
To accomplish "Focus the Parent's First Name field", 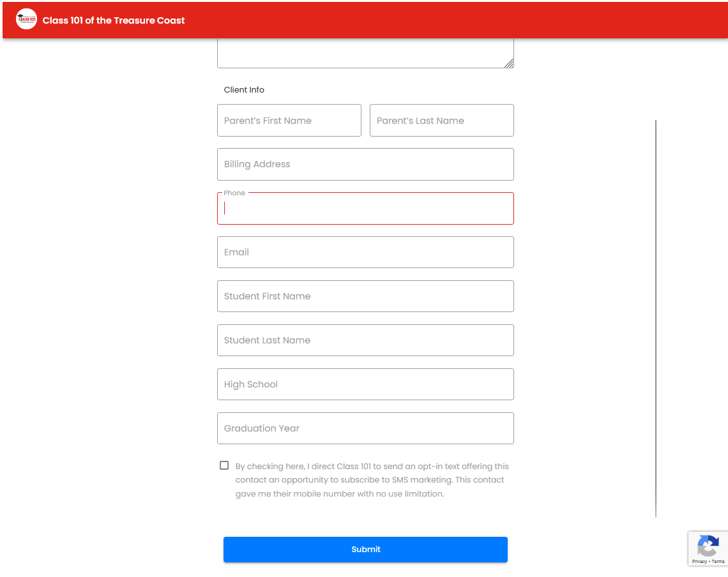I will (x=289, y=121).
